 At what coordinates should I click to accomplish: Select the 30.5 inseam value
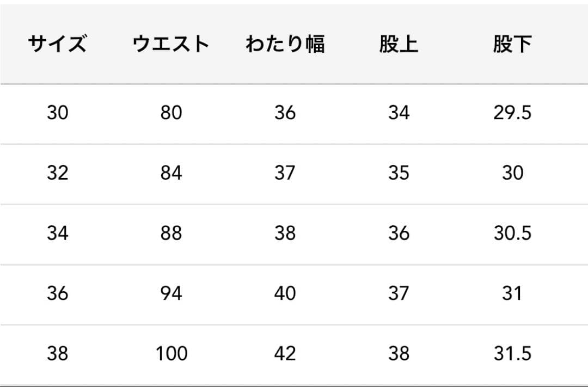[x=512, y=234]
